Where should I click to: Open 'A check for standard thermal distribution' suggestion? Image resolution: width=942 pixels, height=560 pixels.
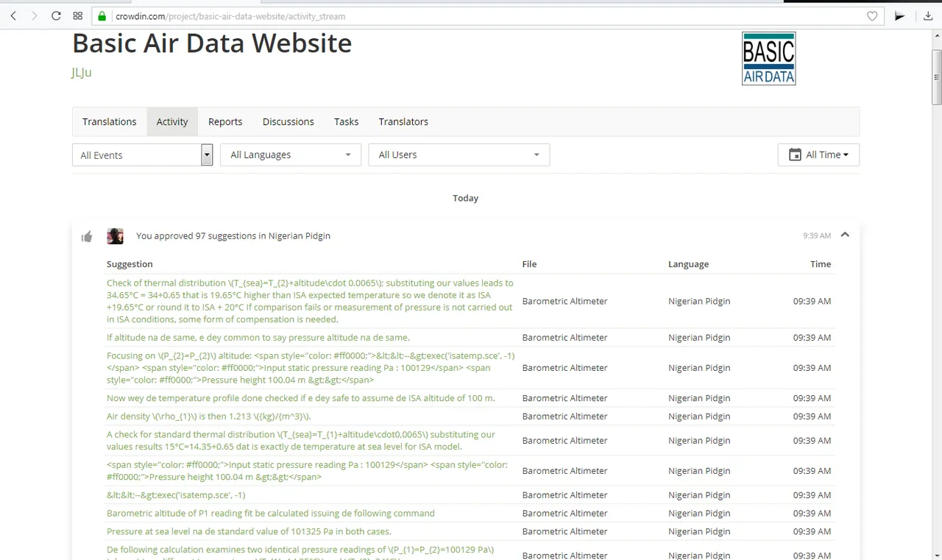(x=301, y=441)
